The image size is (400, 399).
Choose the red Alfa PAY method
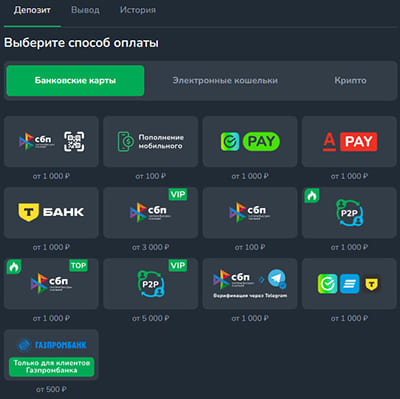tap(349, 141)
